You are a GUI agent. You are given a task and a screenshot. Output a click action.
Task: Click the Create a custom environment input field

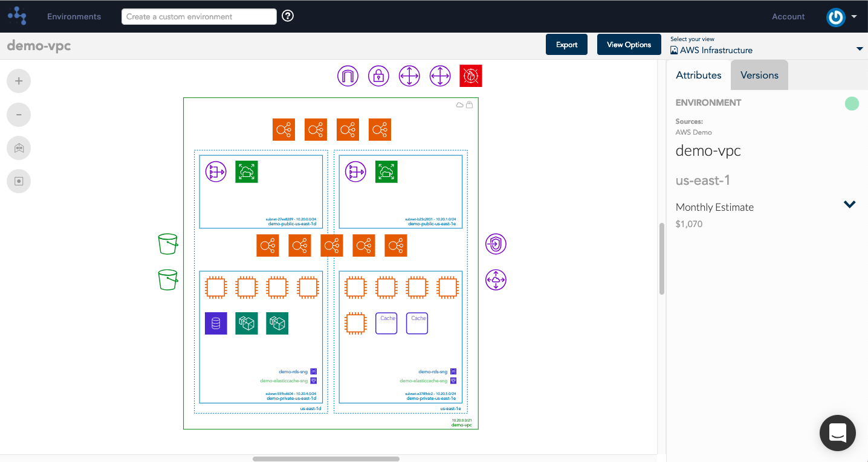pyautogui.click(x=198, y=16)
